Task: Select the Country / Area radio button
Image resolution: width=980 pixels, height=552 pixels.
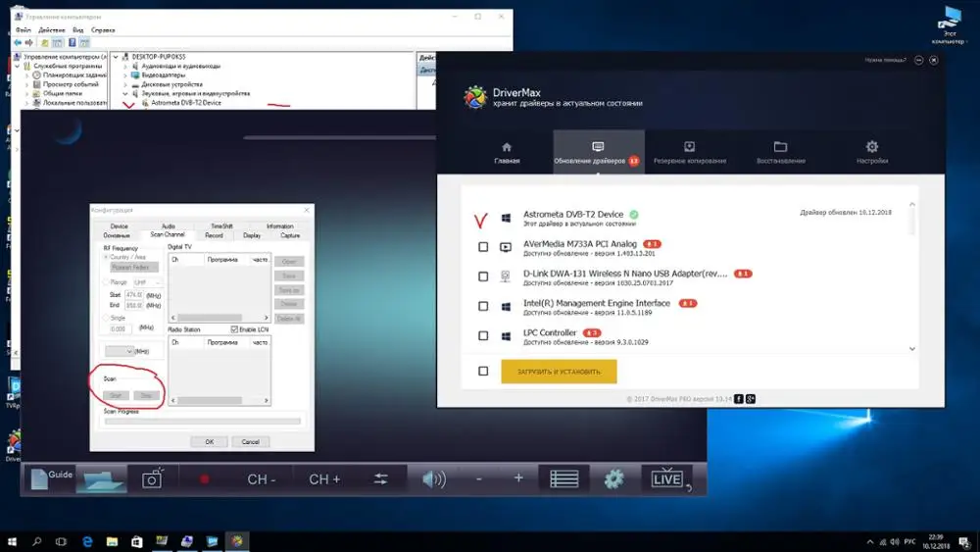Action: (x=106, y=257)
